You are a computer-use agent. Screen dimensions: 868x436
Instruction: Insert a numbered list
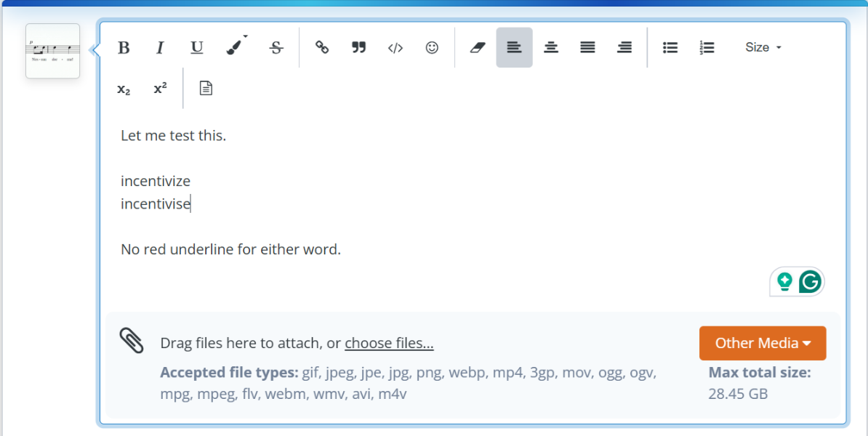[707, 48]
